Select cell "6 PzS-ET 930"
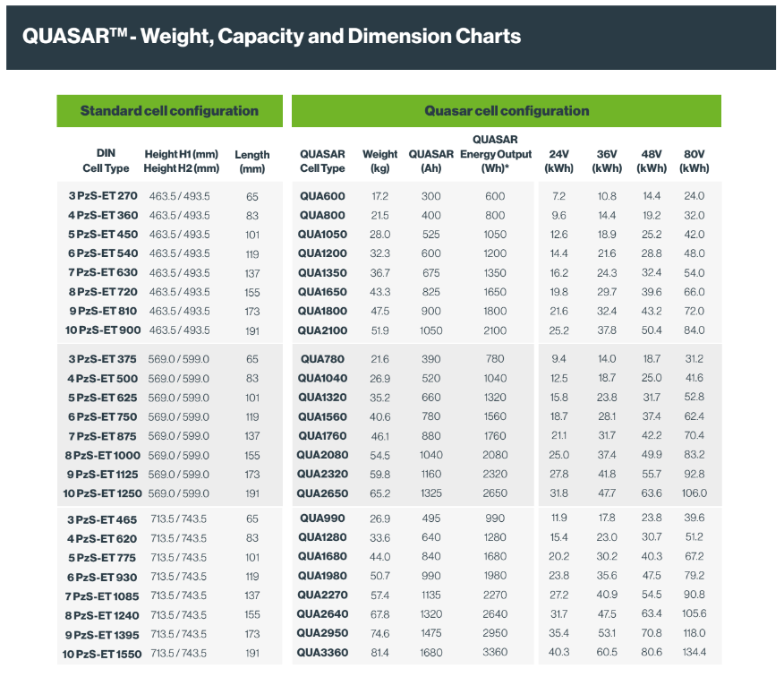The image size is (784, 677). (x=102, y=578)
